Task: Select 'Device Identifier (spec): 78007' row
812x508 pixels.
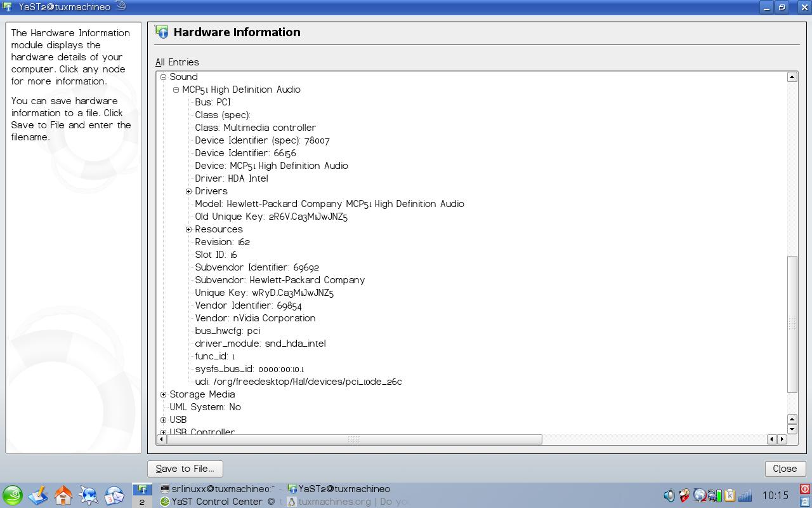Action: 262,140
